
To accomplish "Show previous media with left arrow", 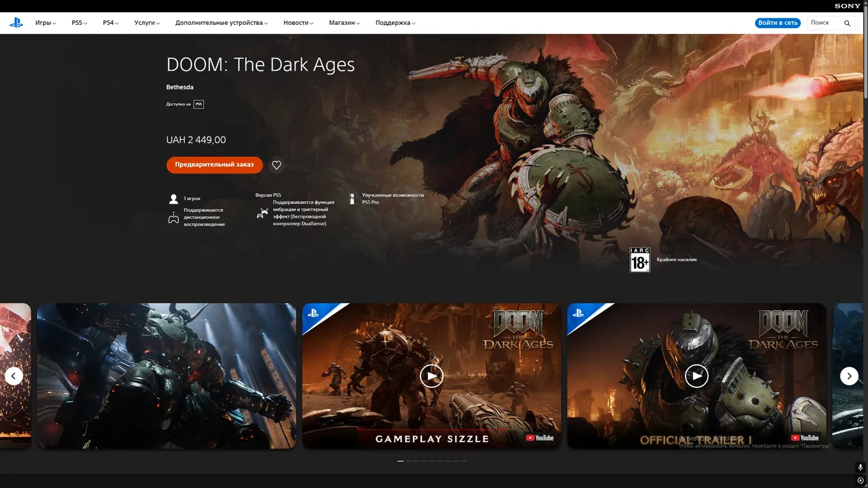I will point(14,376).
